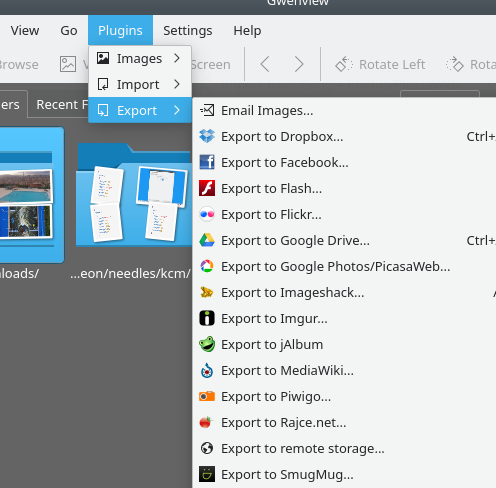
Task: Choose Export to Imgur…
Action: [344, 318]
